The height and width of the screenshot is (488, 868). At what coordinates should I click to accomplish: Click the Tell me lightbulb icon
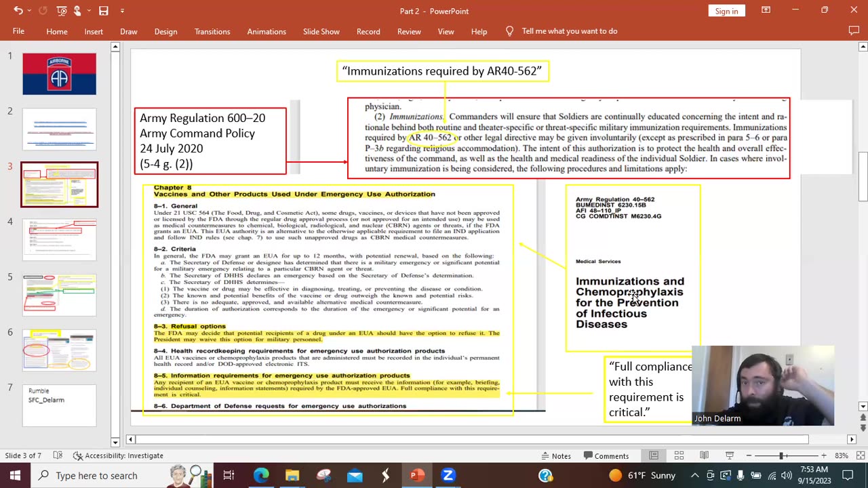tap(510, 31)
